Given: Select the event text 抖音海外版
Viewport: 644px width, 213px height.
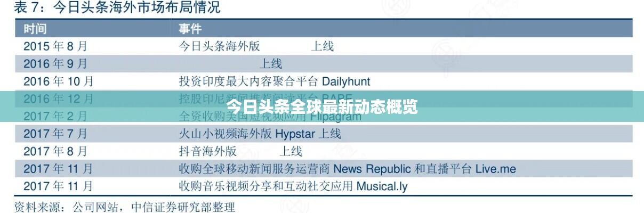Looking at the screenshot, I should click(x=207, y=151).
